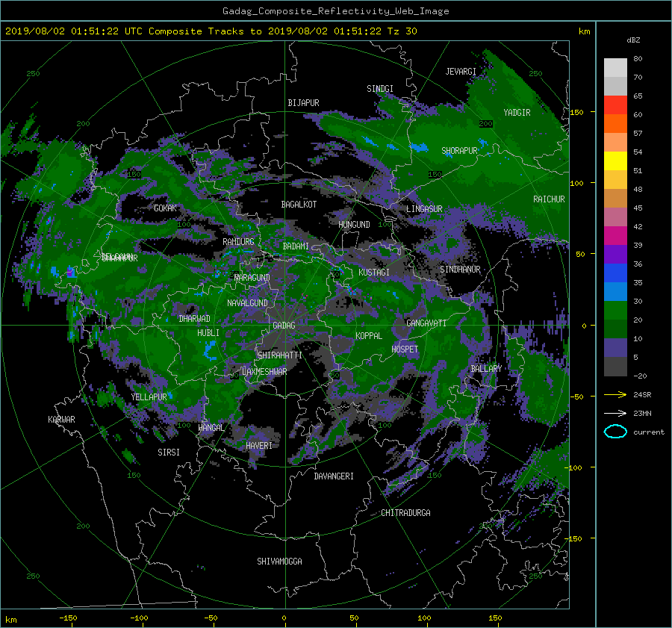Click the magenta 42 dBZ legend swatch
The width and height of the screenshot is (672, 628).
(615, 235)
